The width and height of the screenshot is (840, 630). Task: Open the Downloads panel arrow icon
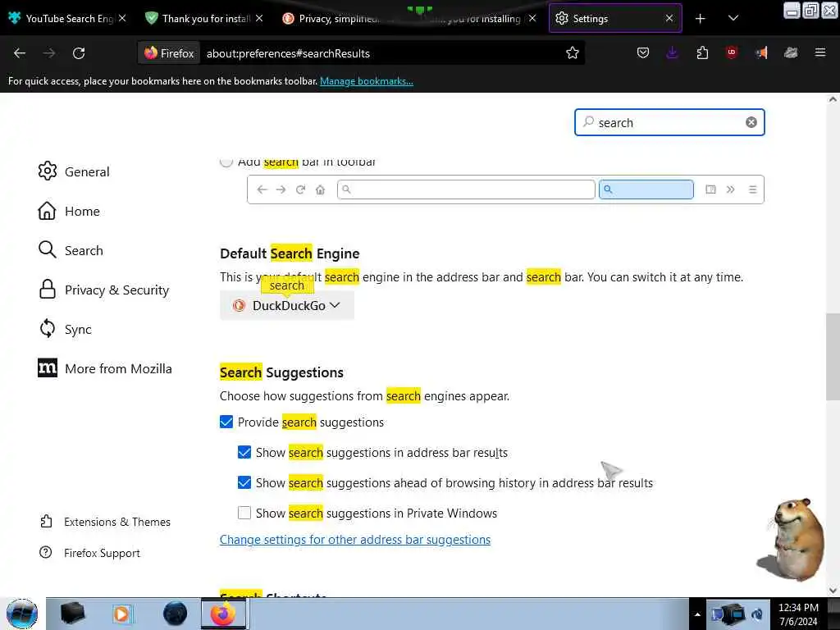point(673,52)
